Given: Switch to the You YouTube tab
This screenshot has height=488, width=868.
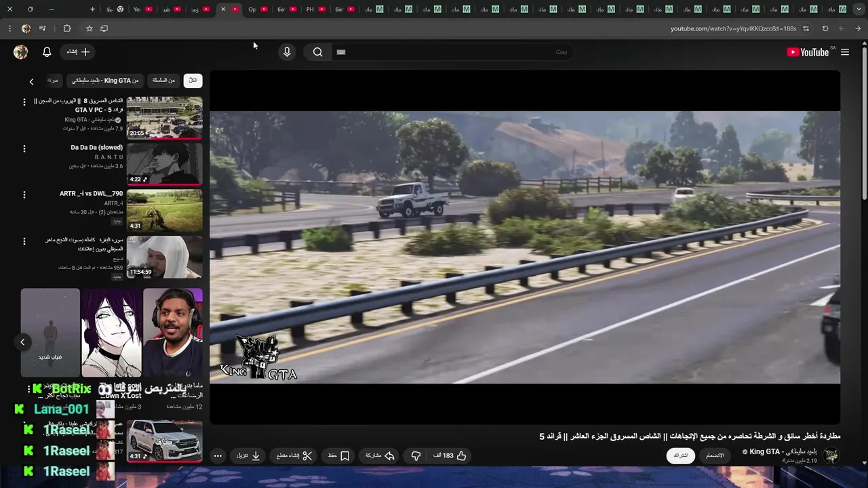Looking at the screenshot, I should (x=142, y=9).
